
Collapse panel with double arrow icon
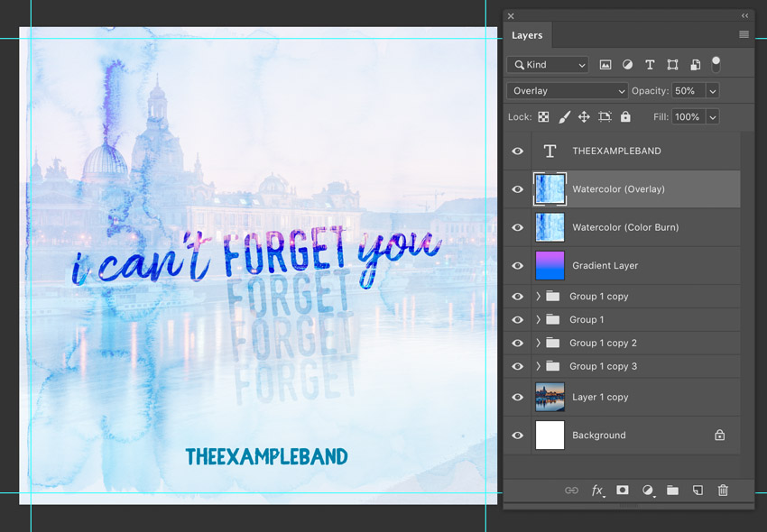coord(744,15)
